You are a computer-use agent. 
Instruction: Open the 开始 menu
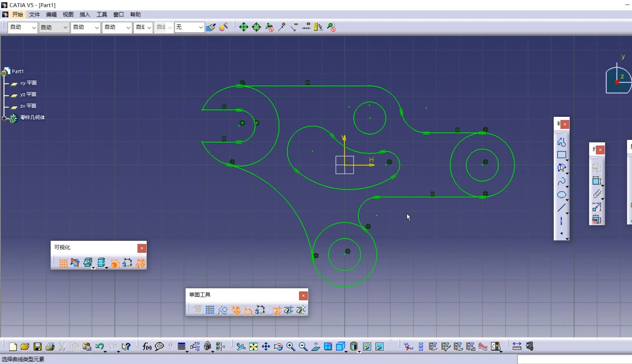[x=17, y=15]
